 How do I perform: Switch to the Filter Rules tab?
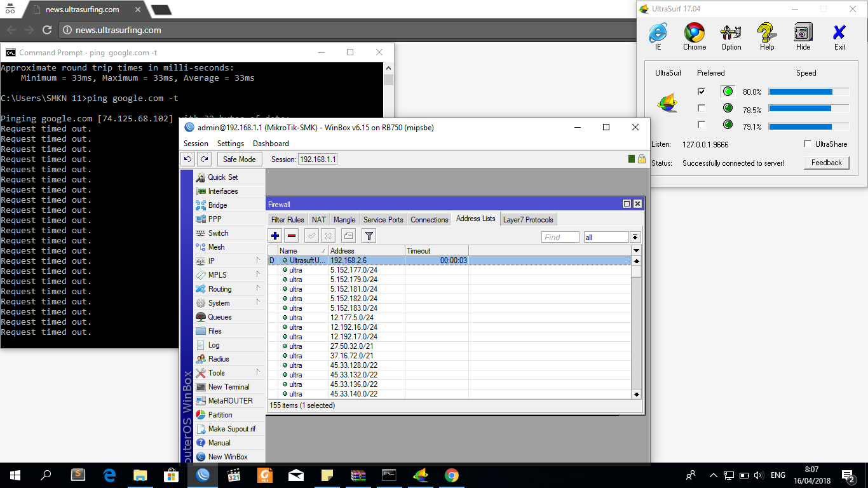pyautogui.click(x=288, y=220)
